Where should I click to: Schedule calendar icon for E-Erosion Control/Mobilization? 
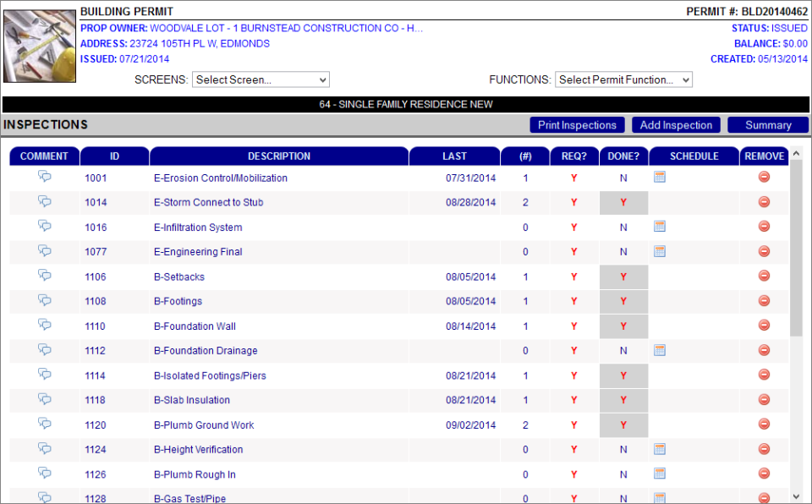(x=659, y=177)
